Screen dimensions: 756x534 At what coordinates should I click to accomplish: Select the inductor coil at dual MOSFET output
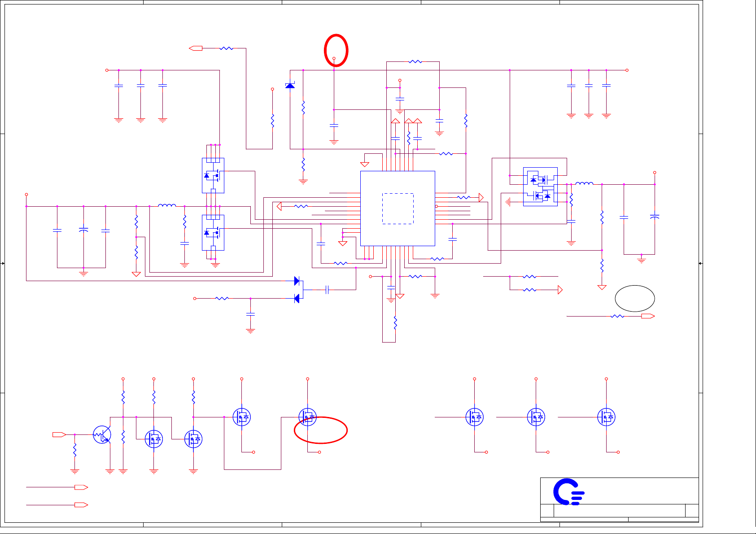[x=584, y=183]
